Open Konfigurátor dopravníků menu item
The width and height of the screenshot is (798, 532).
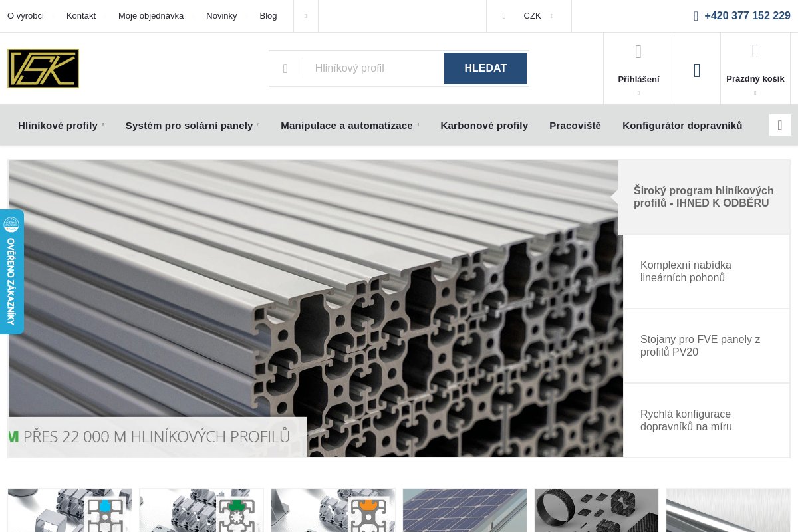click(x=682, y=125)
